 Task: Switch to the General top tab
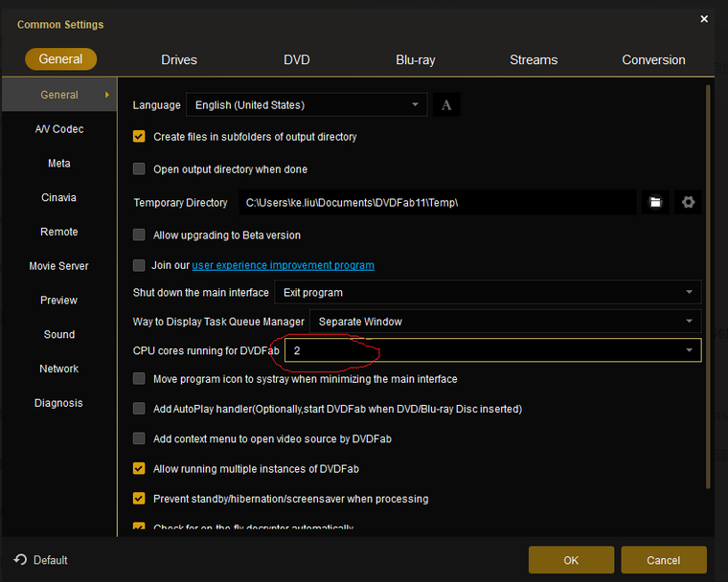click(60, 59)
